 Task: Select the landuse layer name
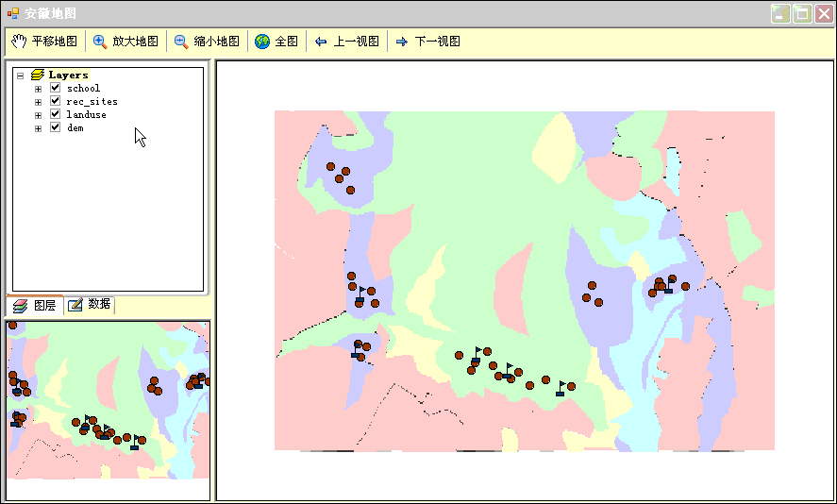(86, 115)
